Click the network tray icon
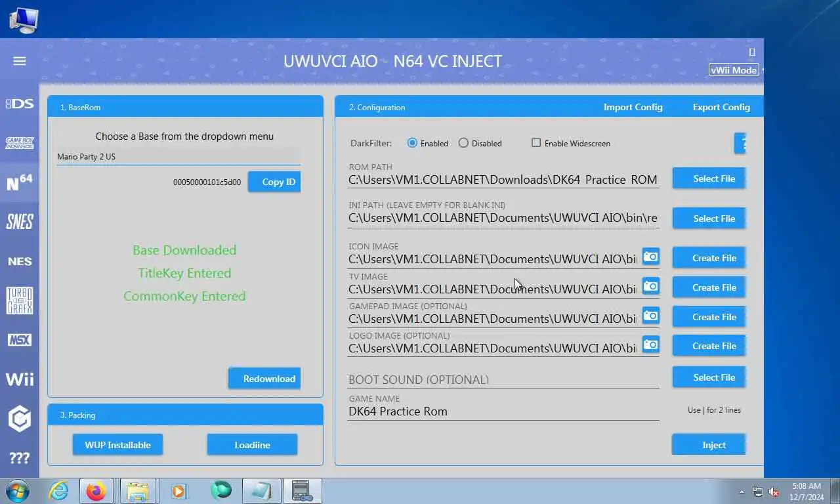840x504 pixels. click(x=758, y=492)
